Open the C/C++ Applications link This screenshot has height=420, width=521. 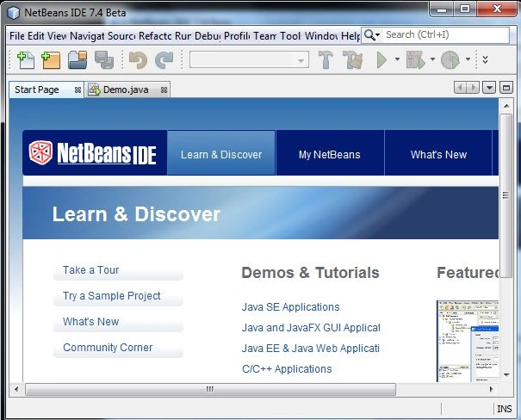point(287,369)
